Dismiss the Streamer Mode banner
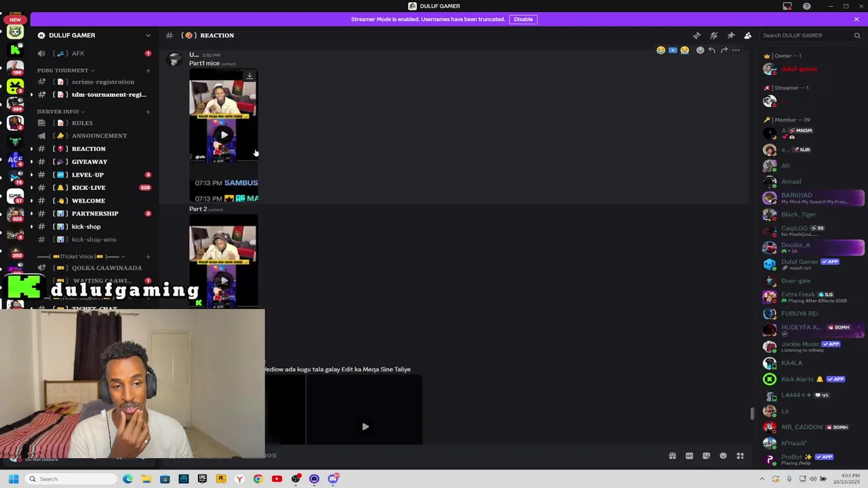 [x=856, y=19]
